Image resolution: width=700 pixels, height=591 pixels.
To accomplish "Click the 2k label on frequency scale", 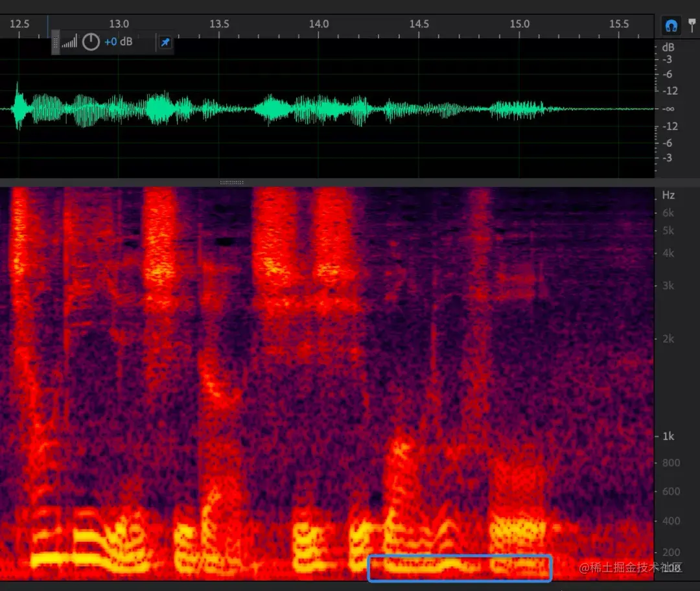I will pos(668,339).
